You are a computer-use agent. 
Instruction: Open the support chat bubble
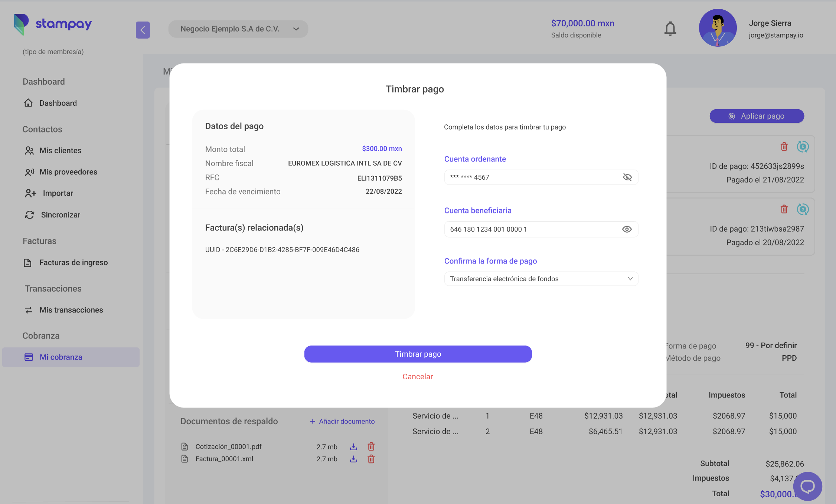pos(807,486)
